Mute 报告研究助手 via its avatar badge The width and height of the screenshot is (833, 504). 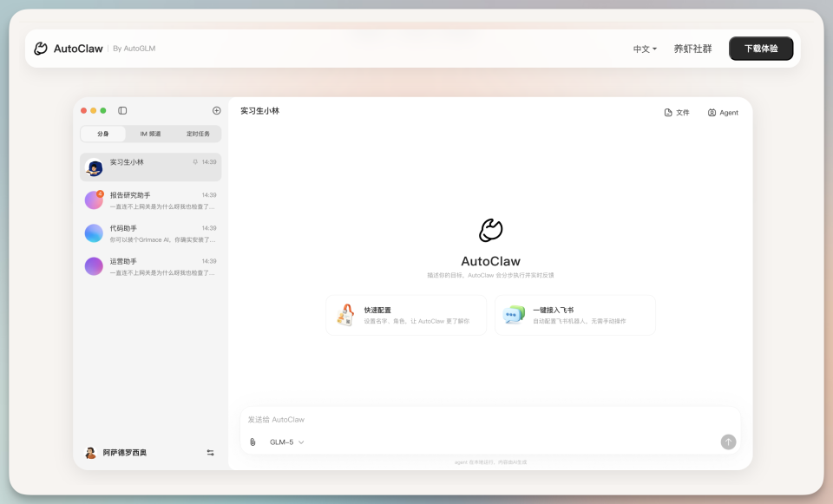99,193
